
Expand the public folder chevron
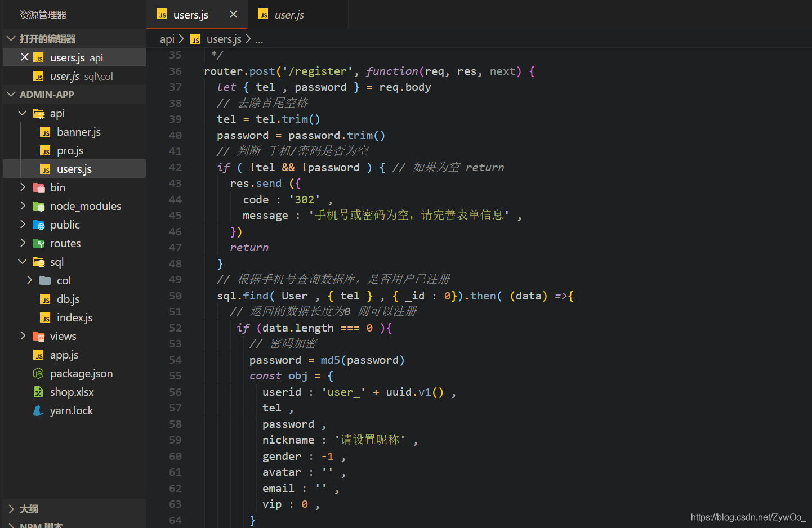coord(23,224)
